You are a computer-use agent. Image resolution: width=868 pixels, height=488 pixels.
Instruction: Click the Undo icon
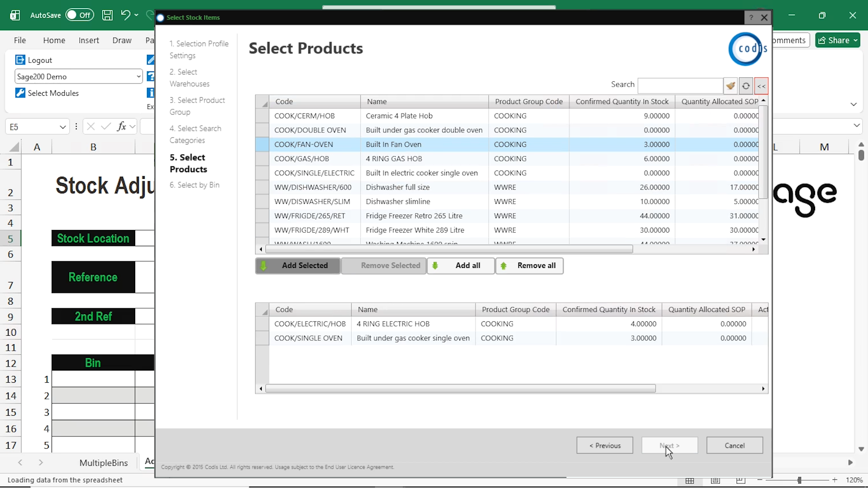coord(126,15)
